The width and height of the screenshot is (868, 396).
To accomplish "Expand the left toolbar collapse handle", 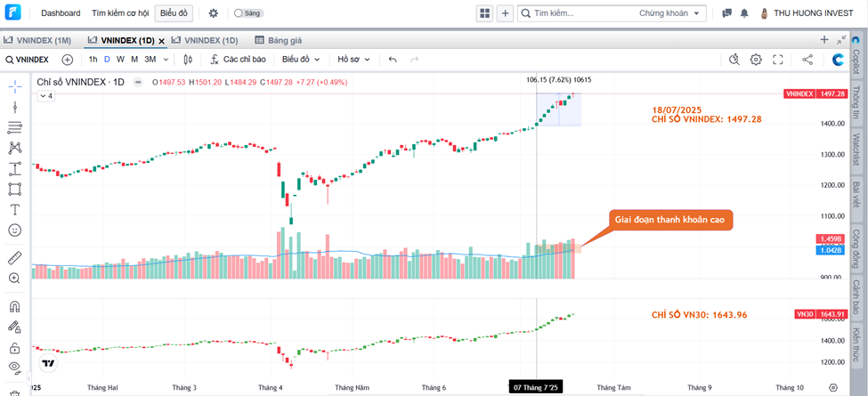I will click(28, 378).
